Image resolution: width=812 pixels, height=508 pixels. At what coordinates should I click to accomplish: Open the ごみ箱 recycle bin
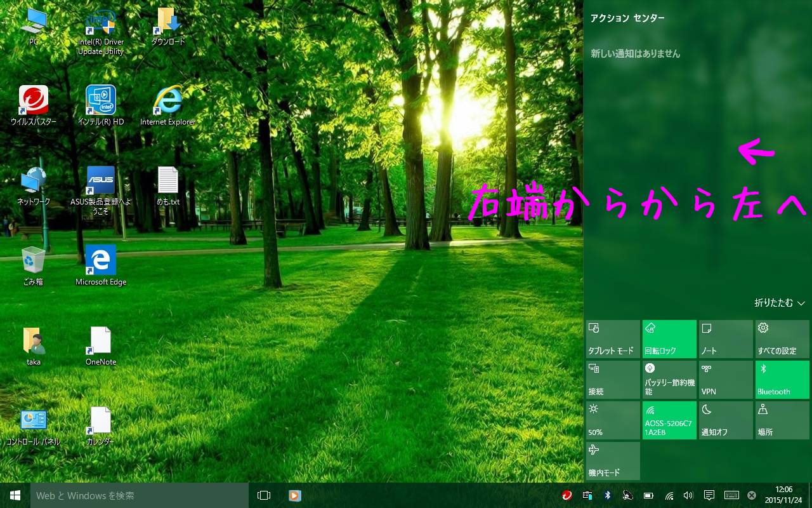coord(33,265)
